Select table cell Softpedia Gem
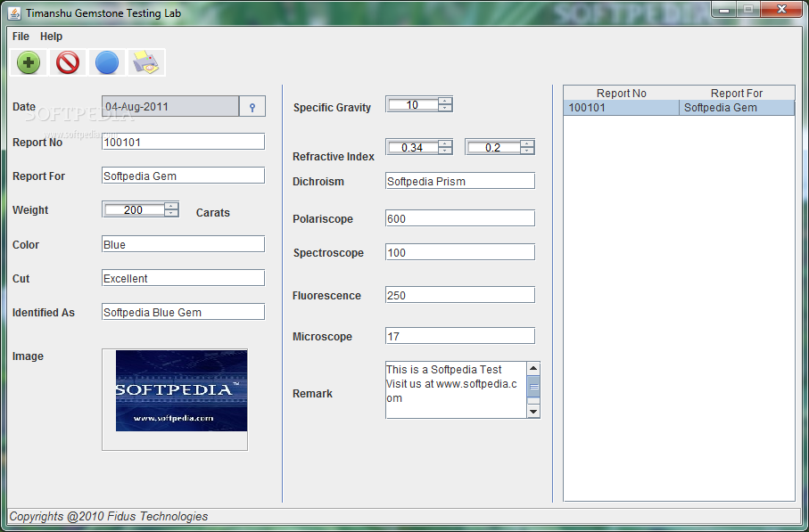 click(x=737, y=108)
